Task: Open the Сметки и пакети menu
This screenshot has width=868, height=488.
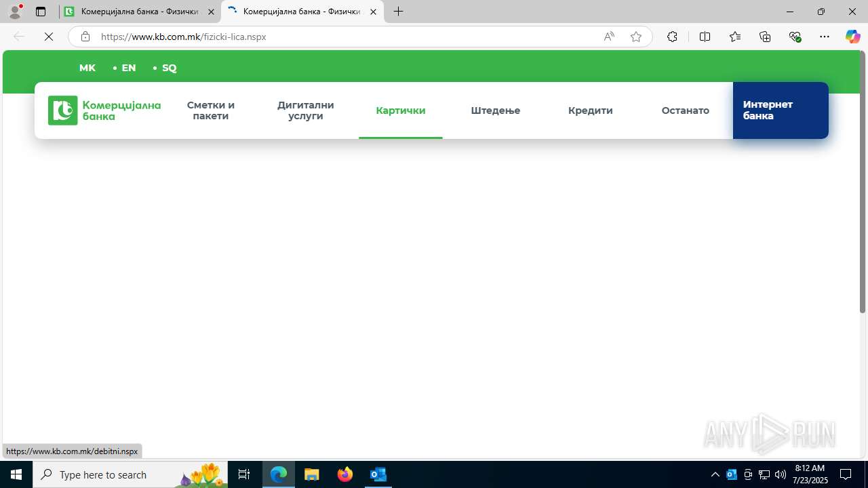Action: pos(211,110)
